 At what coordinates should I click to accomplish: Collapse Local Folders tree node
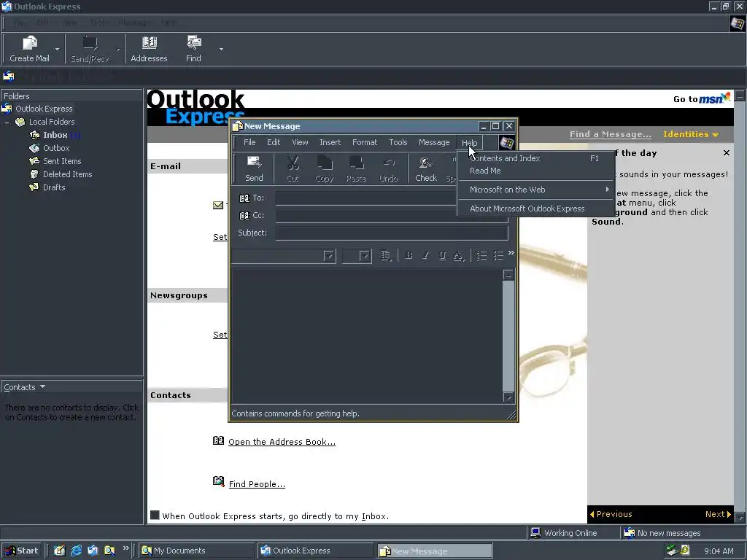7,122
